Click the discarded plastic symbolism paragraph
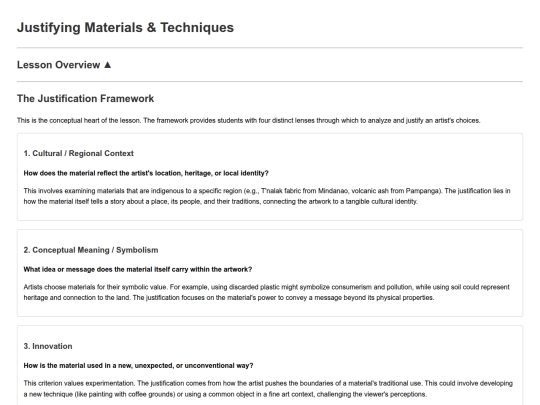This screenshot has height=405, width=540. tap(267, 292)
